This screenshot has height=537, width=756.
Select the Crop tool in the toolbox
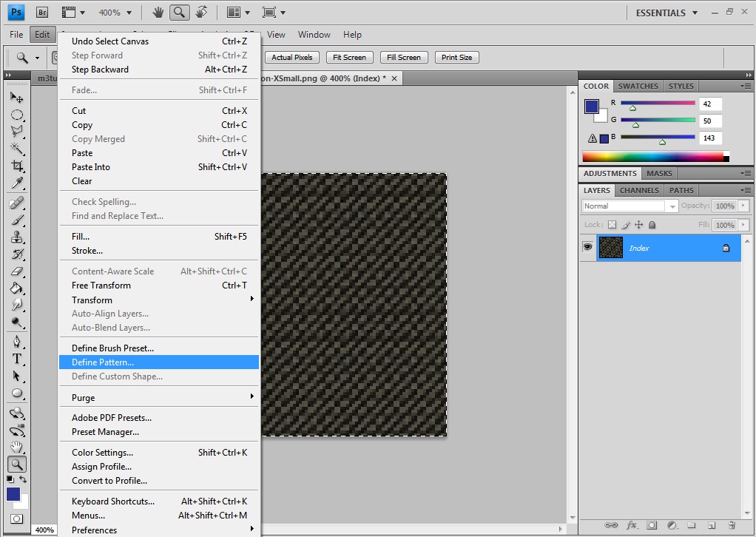click(17, 166)
